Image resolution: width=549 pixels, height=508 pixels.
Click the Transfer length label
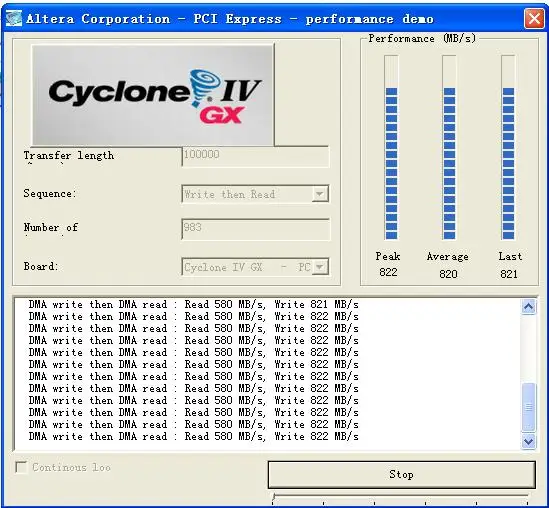69,155
